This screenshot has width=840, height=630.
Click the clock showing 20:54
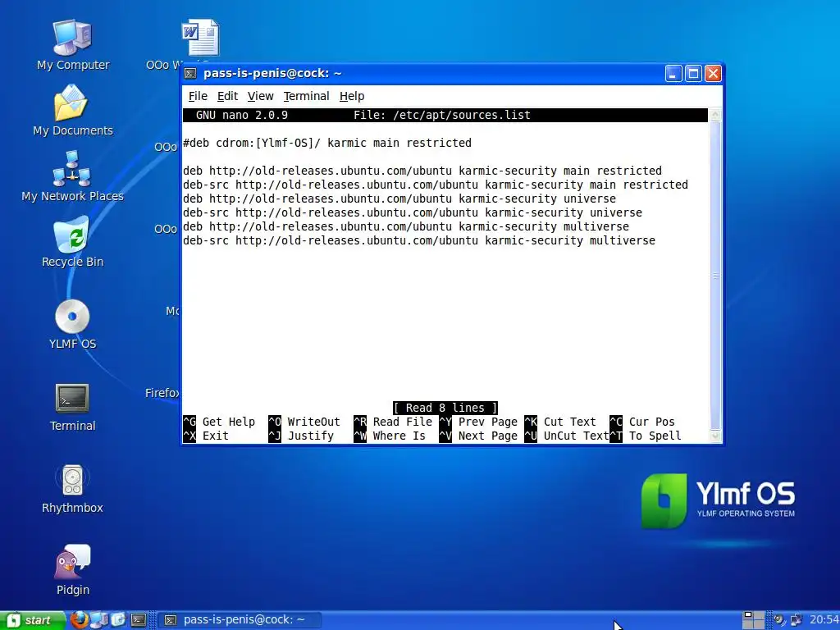pos(824,620)
